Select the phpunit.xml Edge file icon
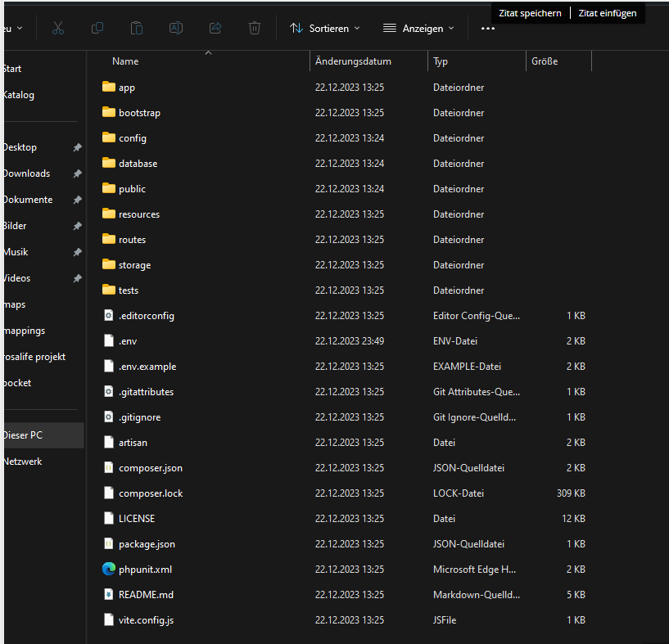This screenshot has height=644, width=669. tap(109, 569)
